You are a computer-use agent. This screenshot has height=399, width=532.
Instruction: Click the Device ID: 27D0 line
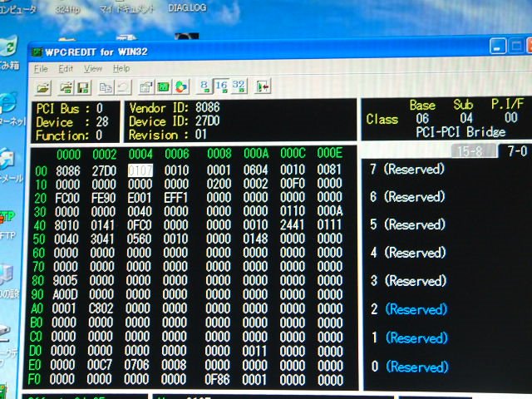pyautogui.click(x=175, y=121)
